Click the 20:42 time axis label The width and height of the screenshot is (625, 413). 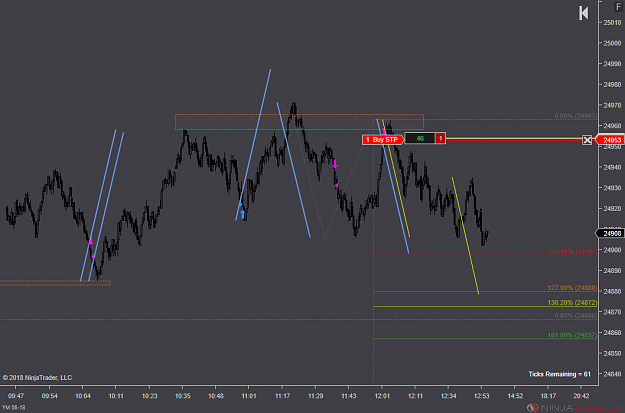[x=581, y=396]
